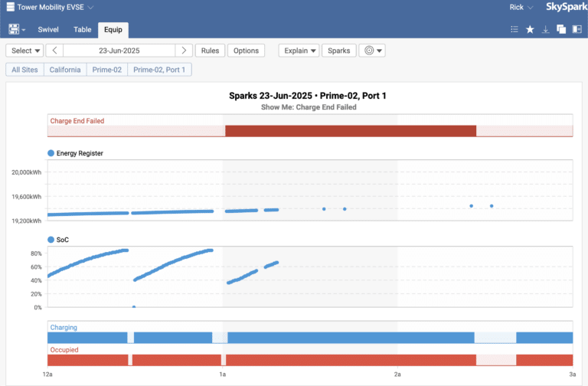Click the 23-Jun-2025 date field
This screenshot has width=588, height=386.
[119, 51]
